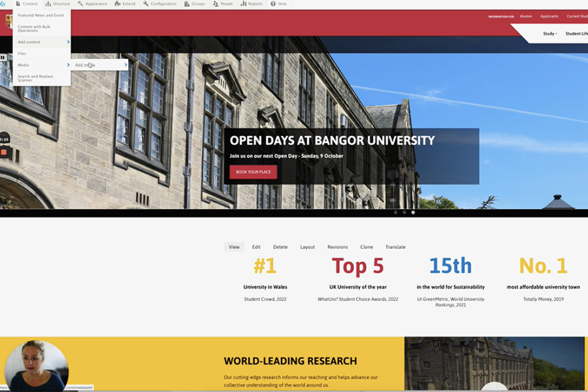Select the third carousel slide dot

click(413, 212)
